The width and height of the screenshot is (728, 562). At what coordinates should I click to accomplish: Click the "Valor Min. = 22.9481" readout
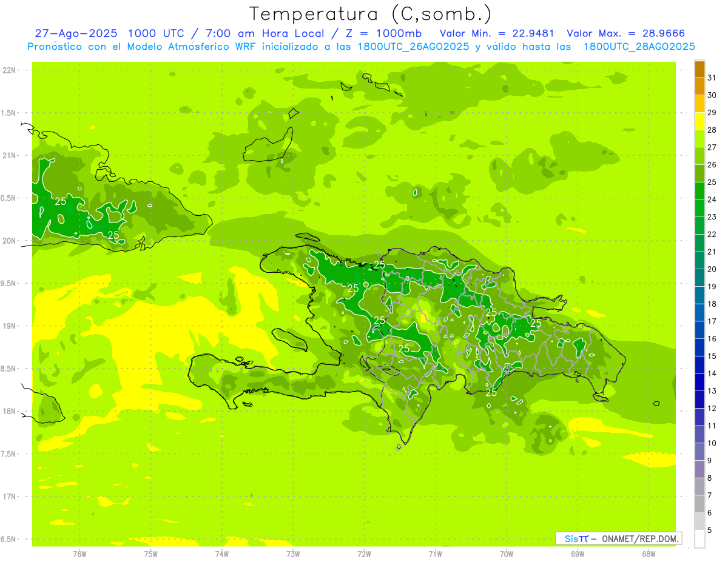point(498,33)
